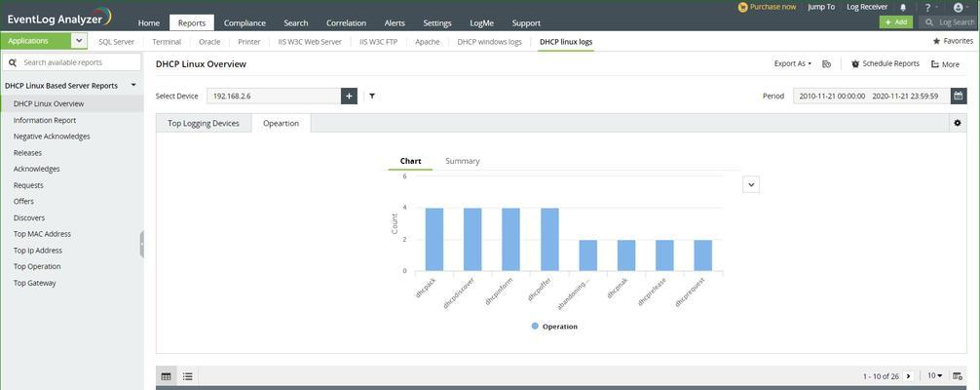Open Apache reports

coord(428,42)
